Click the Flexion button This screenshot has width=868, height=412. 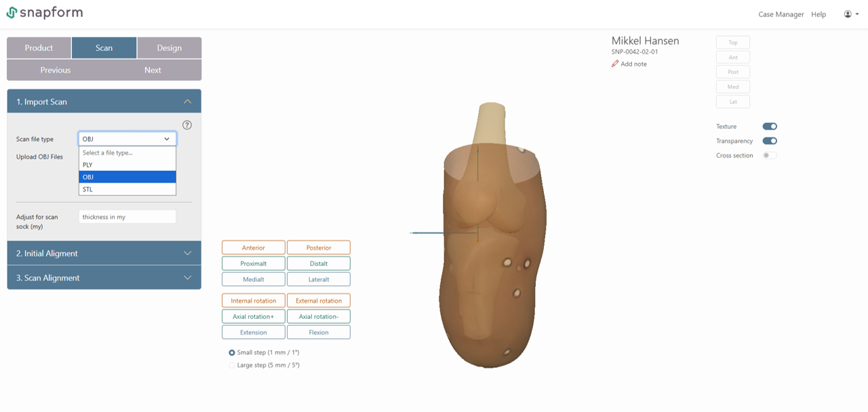click(319, 333)
